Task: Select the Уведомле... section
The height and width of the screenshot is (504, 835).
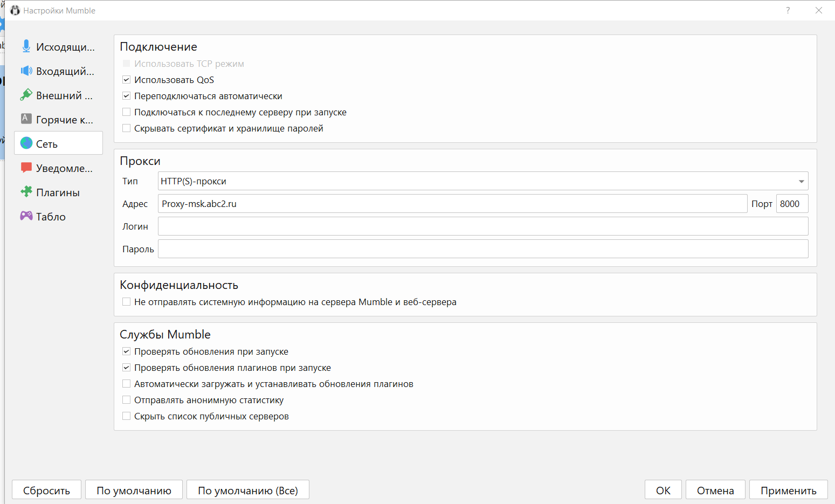Action: (x=58, y=168)
